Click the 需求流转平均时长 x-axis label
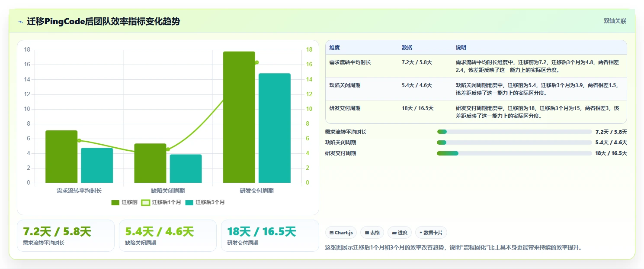644x269 pixels. [79, 191]
